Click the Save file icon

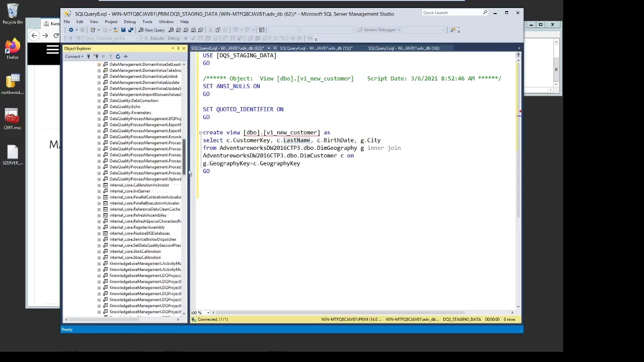(123, 30)
